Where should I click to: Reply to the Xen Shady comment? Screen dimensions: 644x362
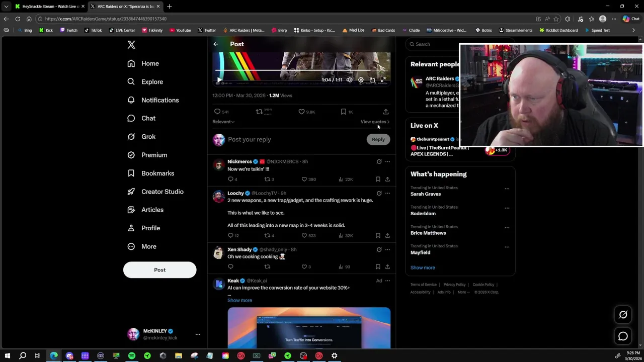click(230, 266)
